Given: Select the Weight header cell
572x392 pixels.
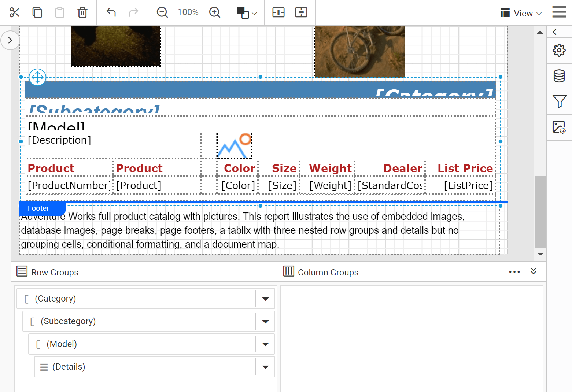Looking at the screenshot, I should click(327, 168).
